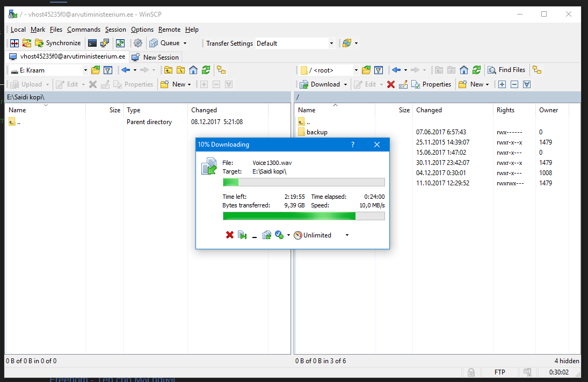Click the Compare Directories icon in main toolbar
The width and height of the screenshot is (588, 382).
click(x=14, y=43)
